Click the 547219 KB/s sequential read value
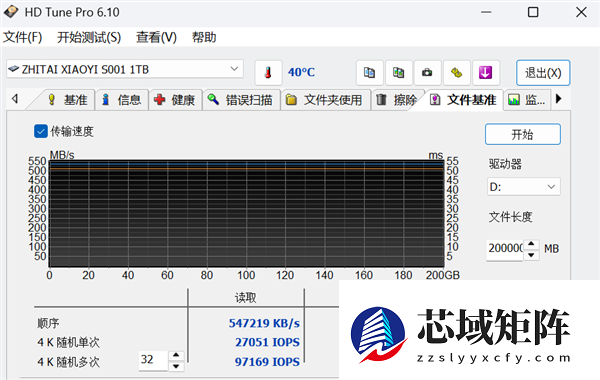This screenshot has height=380, width=600. tap(264, 323)
